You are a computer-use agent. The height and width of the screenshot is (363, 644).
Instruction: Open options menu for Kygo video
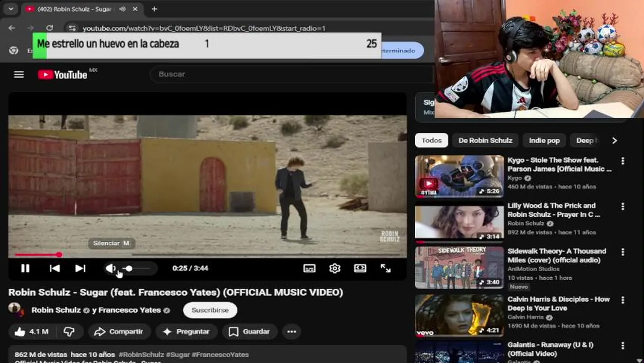point(623,161)
